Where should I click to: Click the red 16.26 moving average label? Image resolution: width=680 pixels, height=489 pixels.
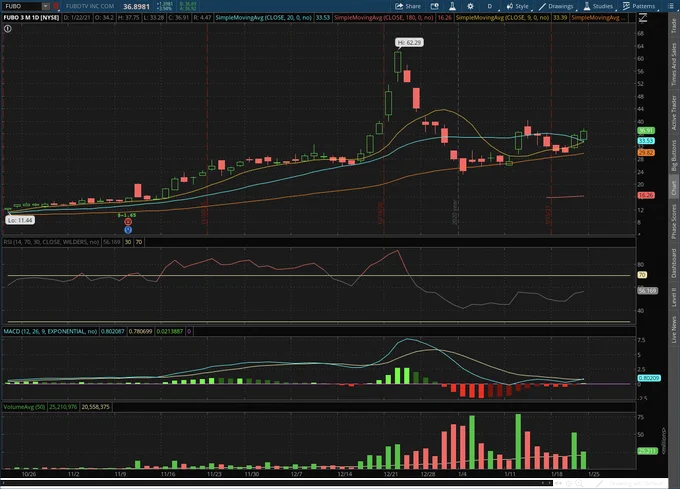(646, 196)
